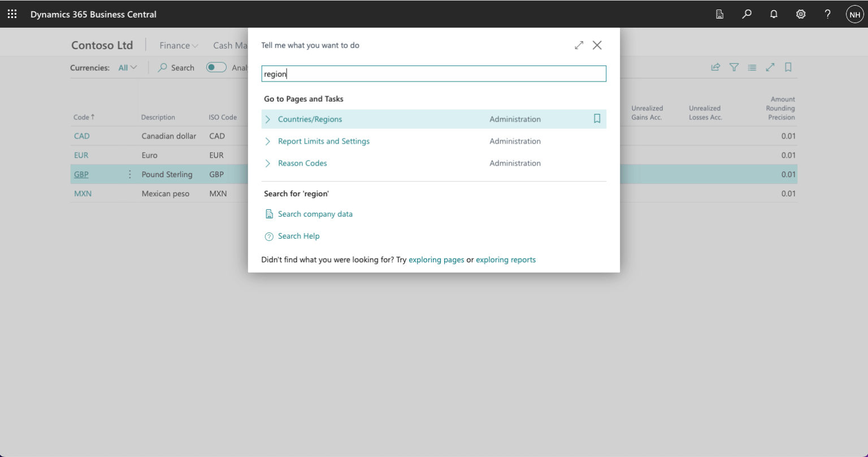Bookmark the Currencies page

coord(788,67)
